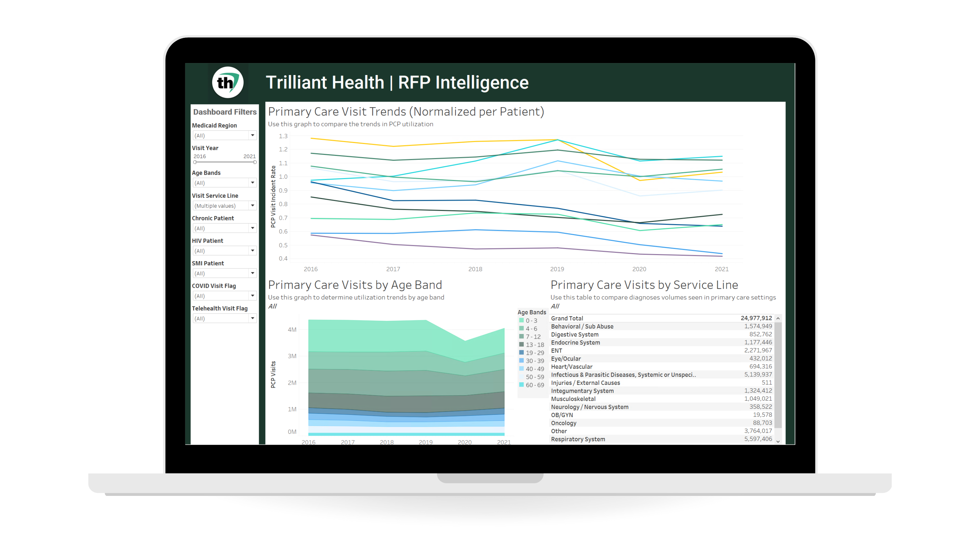Click the 2019 label on the trends chart axis
980x551 pixels.
click(557, 269)
